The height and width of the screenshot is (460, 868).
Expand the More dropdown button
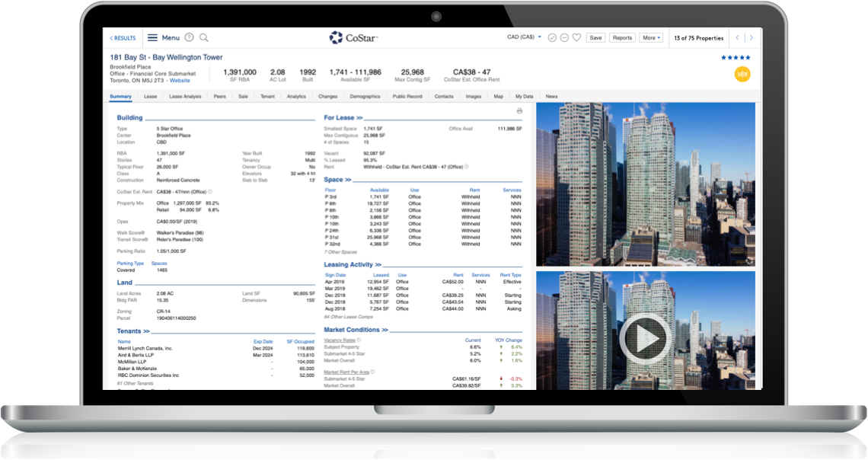coord(651,37)
